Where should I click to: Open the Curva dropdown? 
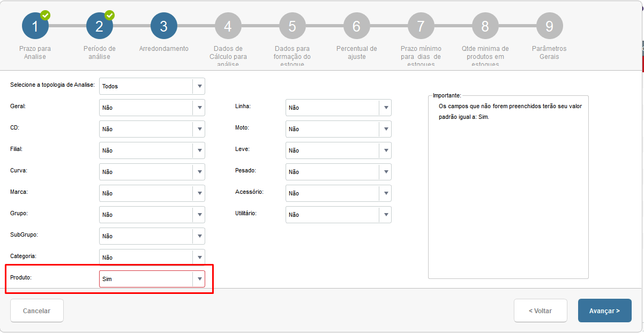tap(152, 172)
